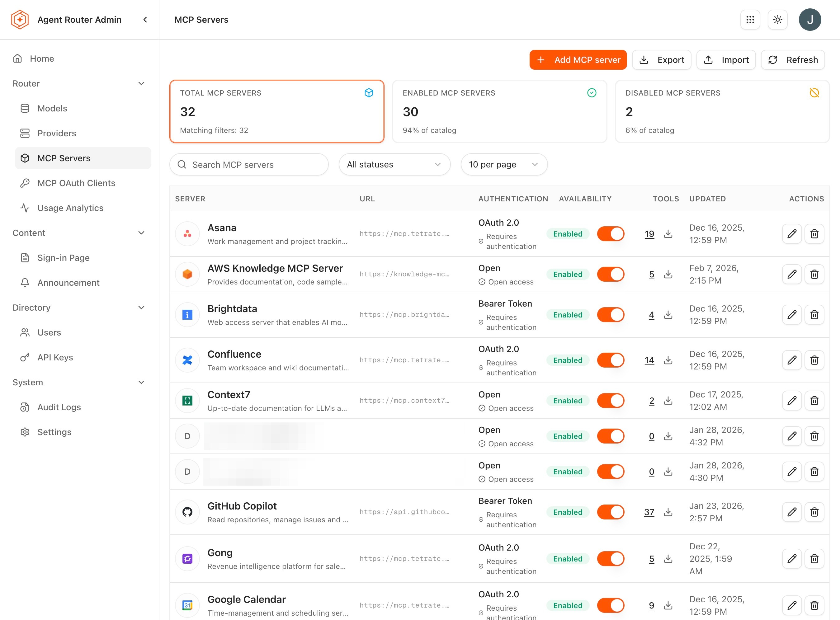
Task: Refresh the server list
Action: pos(793,60)
